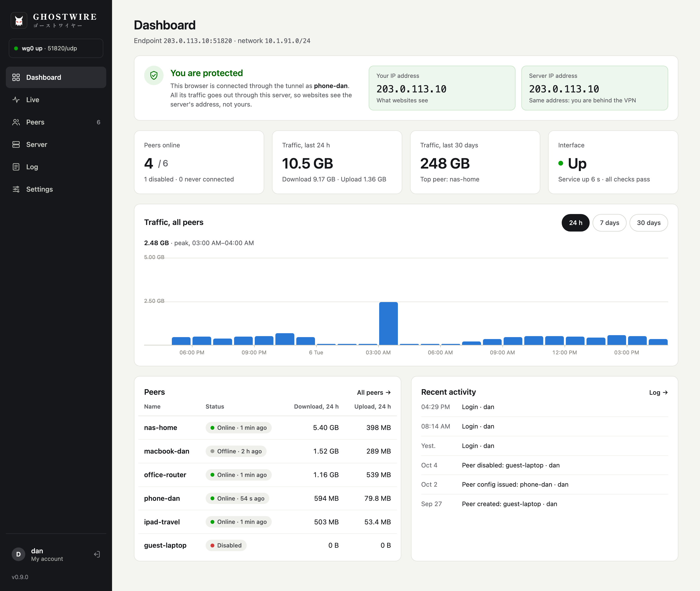
Task: Open the ipad-travel peer row
Action: coord(267,522)
